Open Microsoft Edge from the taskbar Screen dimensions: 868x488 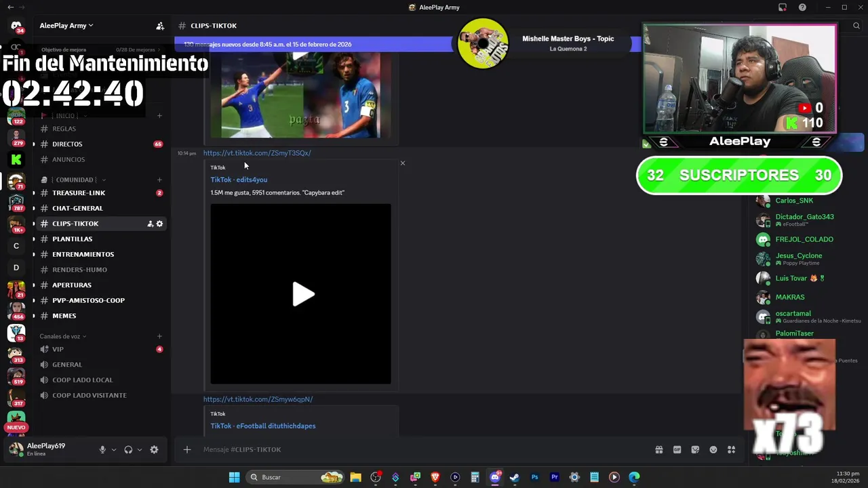tap(634, 477)
